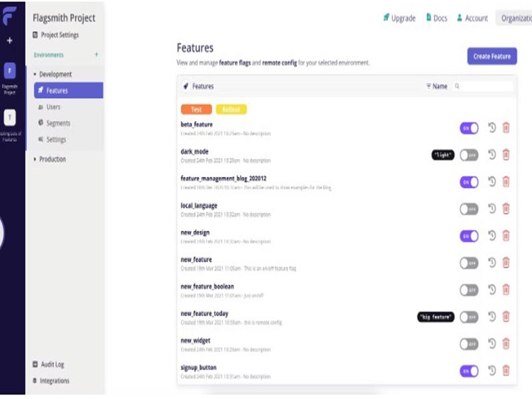Enable the dark_mode toggle
532x399 pixels.
click(x=469, y=155)
